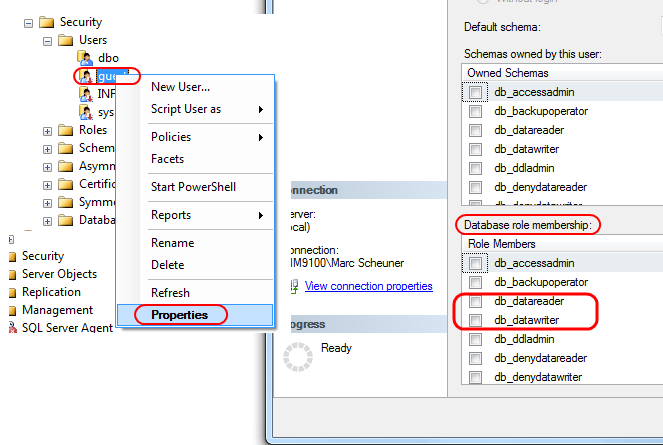This screenshot has height=445, width=663.
Task: Open the Reports submenu
Action: pyautogui.click(x=195, y=215)
